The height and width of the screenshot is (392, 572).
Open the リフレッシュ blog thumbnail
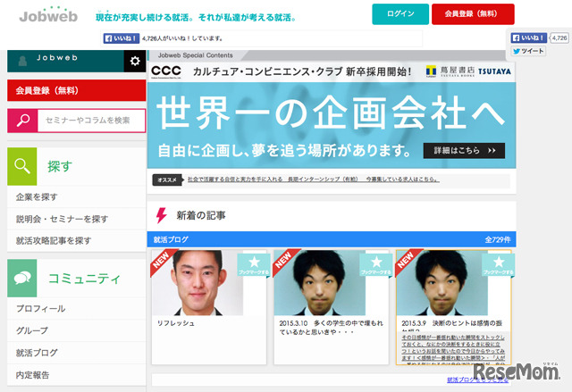click(198, 283)
